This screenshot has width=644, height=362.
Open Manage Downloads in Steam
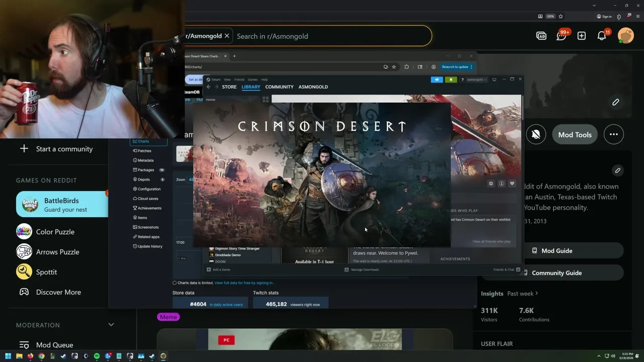point(362,269)
